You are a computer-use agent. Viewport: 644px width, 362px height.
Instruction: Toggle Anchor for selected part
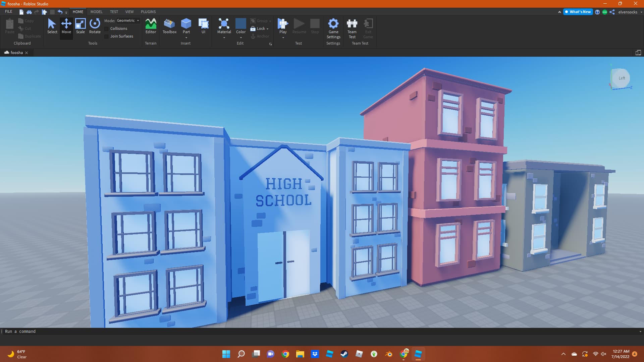[x=260, y=36]
